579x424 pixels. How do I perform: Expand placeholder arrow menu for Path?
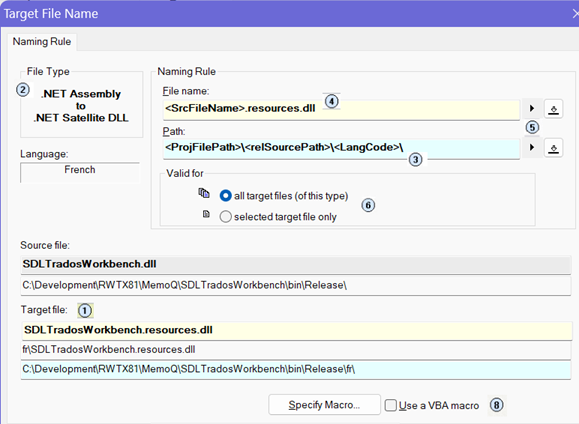(x=532, y=147)
